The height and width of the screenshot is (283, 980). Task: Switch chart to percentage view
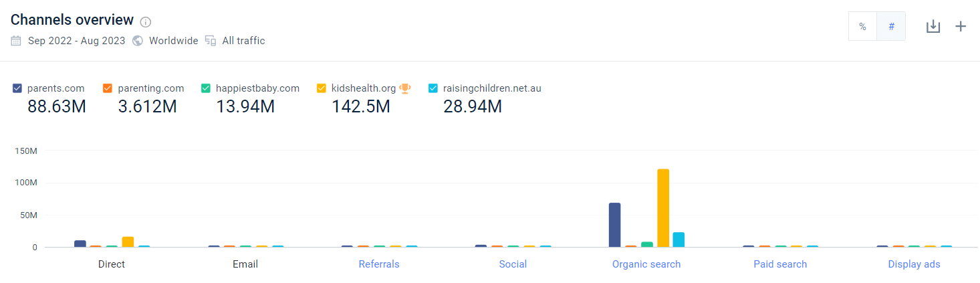pyautogui.click(x=862, y=27)
